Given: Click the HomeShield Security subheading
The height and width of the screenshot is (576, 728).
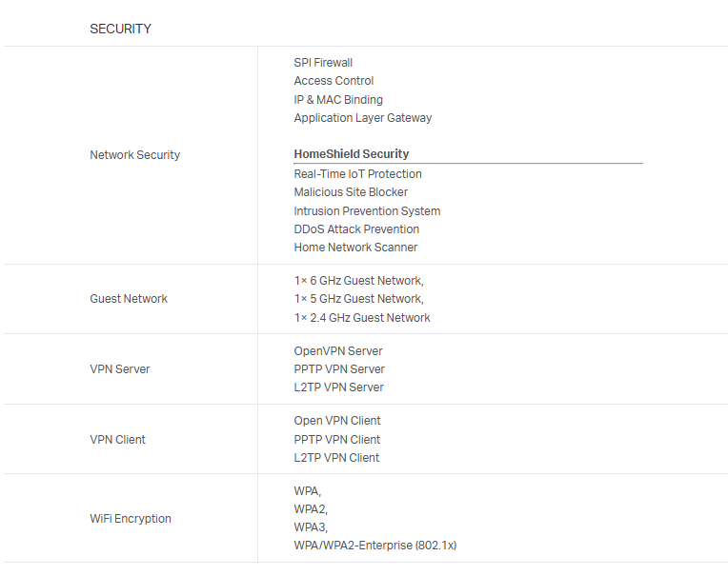Looking at the screenshot, I should coord(351,154).
